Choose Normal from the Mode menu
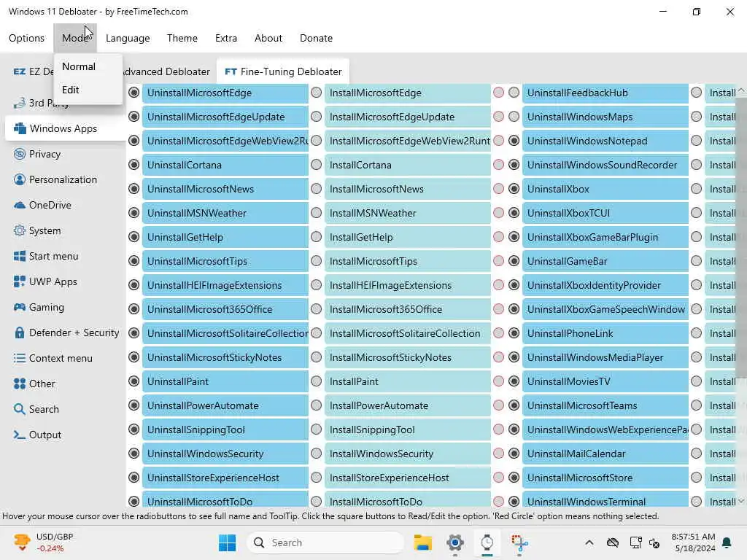 [88, 66]
